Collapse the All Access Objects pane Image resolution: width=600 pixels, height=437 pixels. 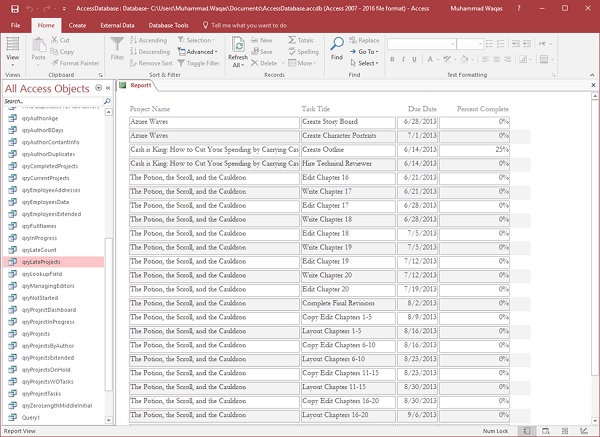click(x=107, y=88)
